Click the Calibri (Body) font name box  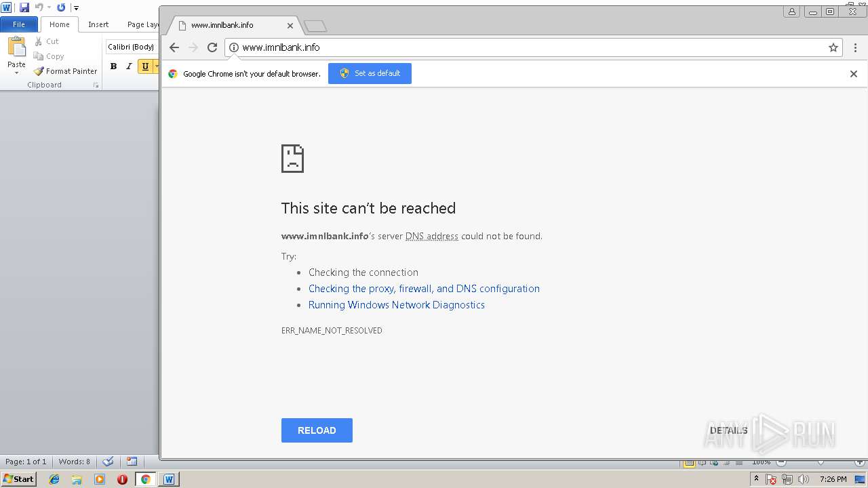tap(132, 47)
